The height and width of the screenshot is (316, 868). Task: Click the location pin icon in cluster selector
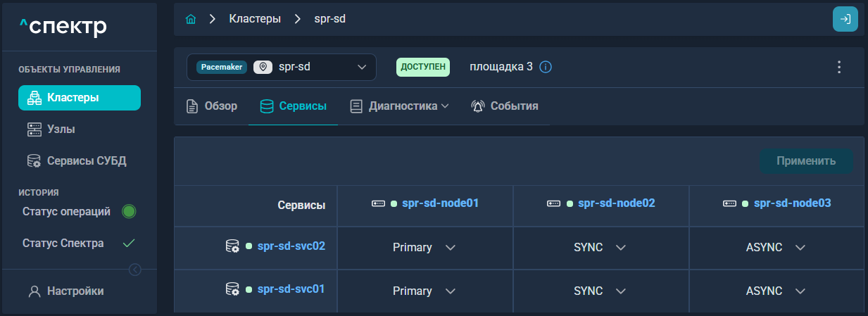point(263,67)
